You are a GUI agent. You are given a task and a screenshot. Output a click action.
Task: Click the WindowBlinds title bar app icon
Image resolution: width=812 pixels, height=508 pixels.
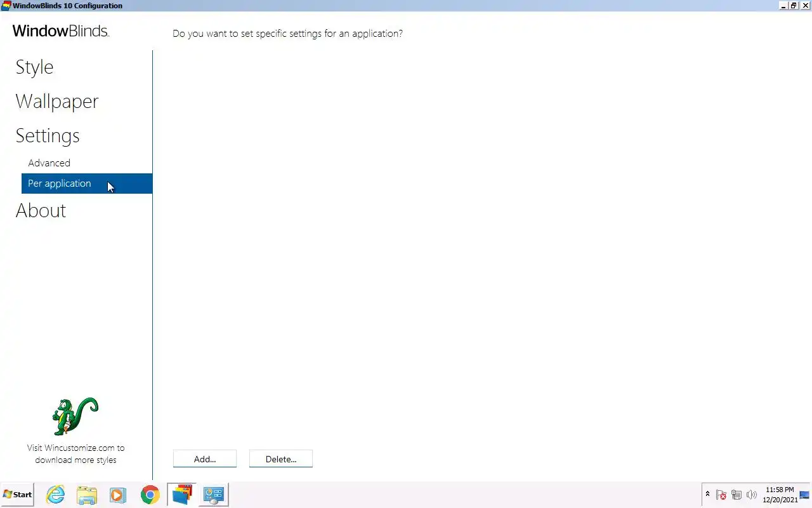click(6, 6)
